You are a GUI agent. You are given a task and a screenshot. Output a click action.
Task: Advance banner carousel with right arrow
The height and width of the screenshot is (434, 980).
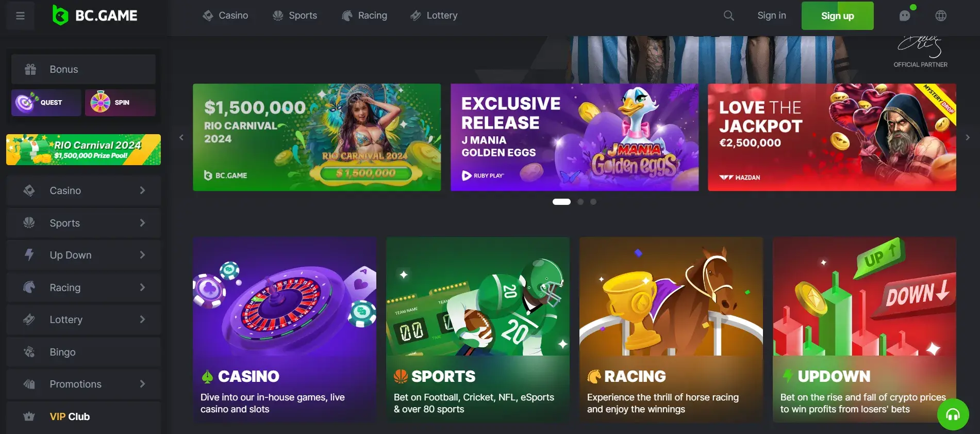click(968, 137)
